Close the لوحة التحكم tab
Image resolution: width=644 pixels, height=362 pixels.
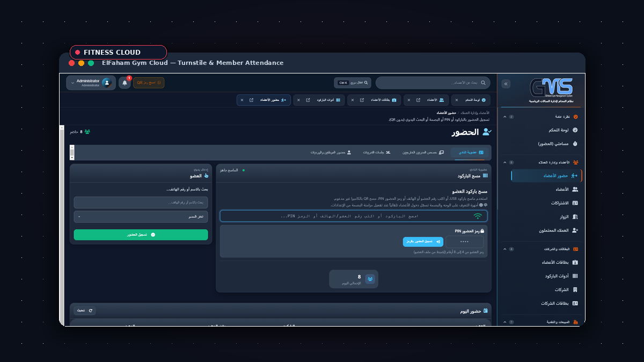click(x=456, y=100)
